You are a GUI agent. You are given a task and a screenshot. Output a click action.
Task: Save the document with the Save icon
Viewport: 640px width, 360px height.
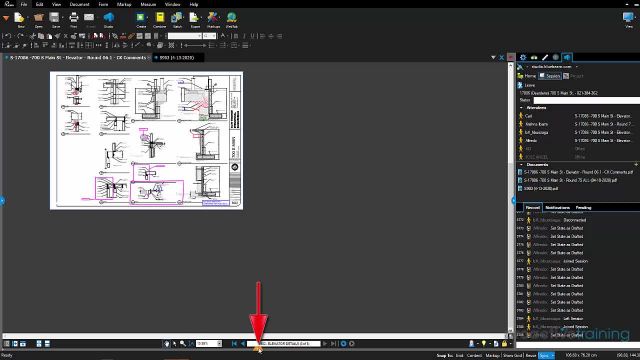coord(54,18)
